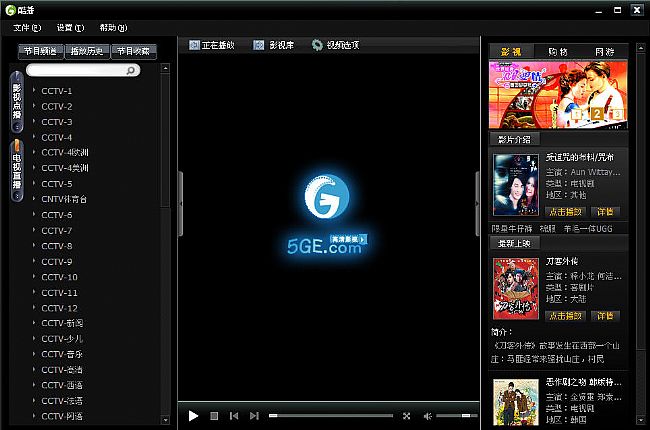The width and height of the screenshot is (650, 430).
Task: Expand the CCTV-9 channel arrow
Action: [34, 261]
